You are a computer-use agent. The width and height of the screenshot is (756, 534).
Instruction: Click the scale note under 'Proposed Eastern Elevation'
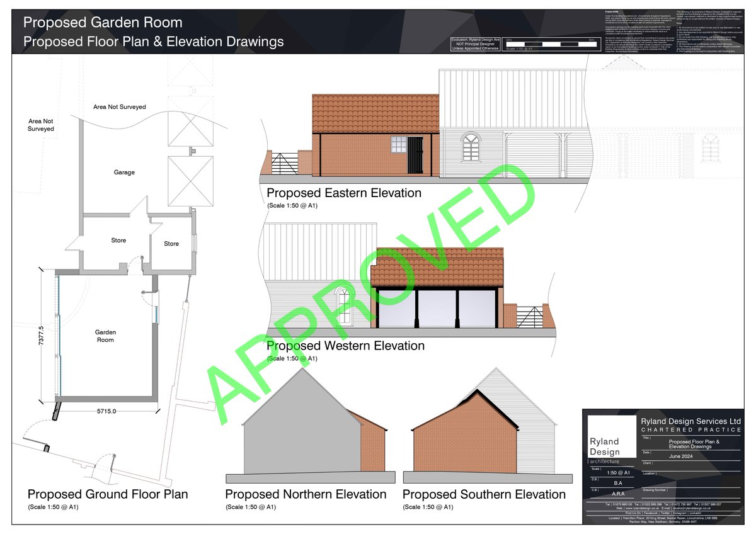pyautogui.click(x=292, y=205)
